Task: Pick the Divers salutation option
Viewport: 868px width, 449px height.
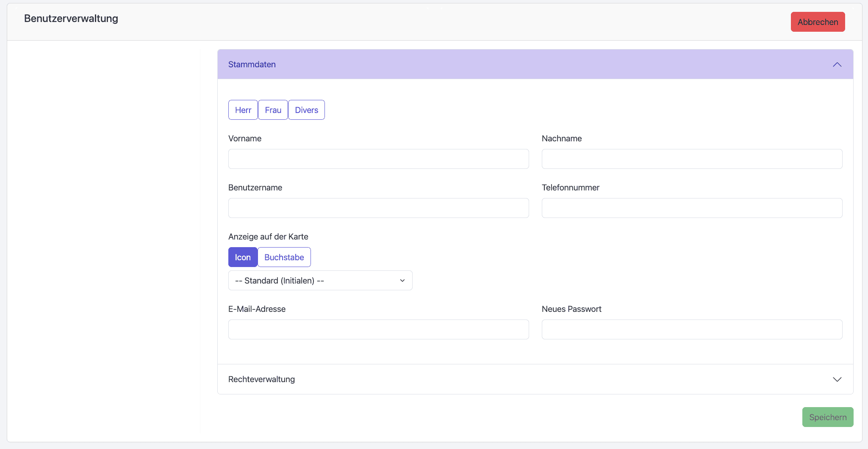Action: [x=306, y=110]
